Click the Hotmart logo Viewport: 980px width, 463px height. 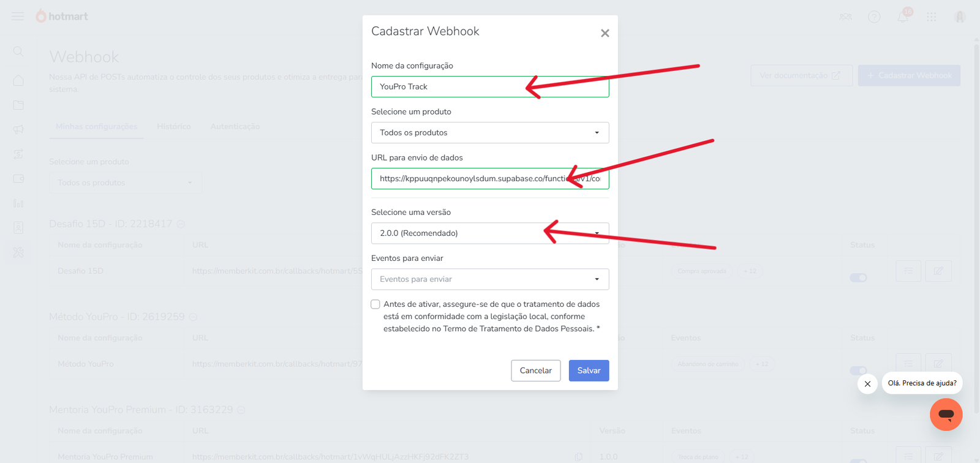click(62, 17)
